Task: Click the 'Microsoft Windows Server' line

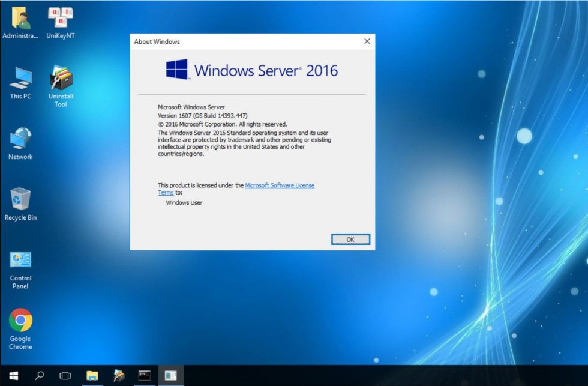Action: tap(191, 107)
